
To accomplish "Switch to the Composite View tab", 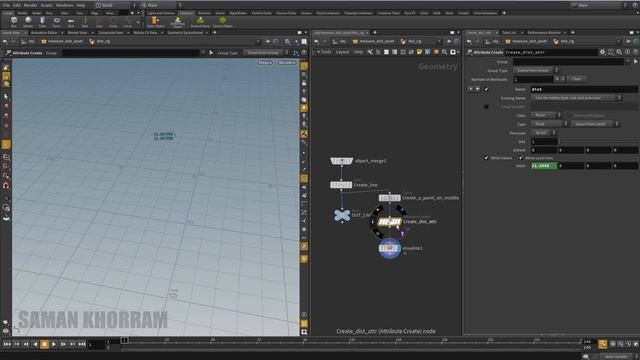I will [110, 33].
